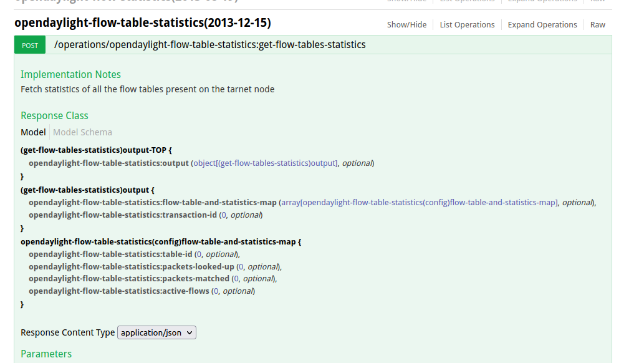Click the table-id property name
Viewport: 644px width, 363px height.
coord(110,254)
